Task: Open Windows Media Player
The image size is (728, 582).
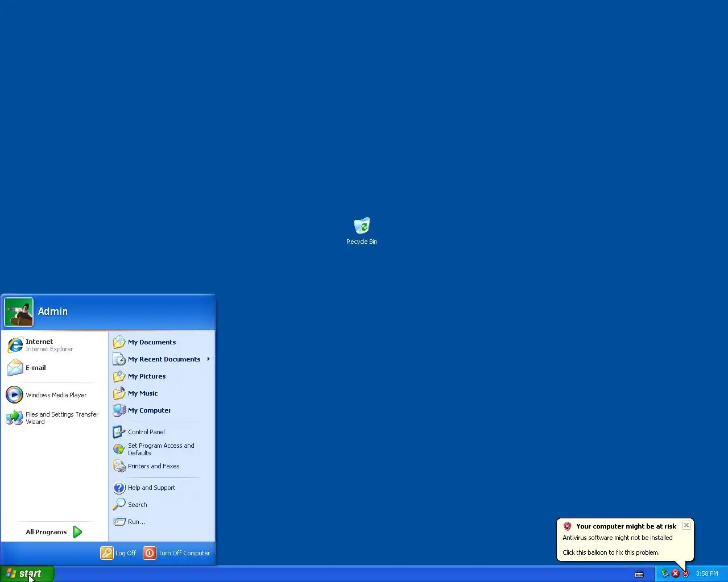Action: coord(55,394)
